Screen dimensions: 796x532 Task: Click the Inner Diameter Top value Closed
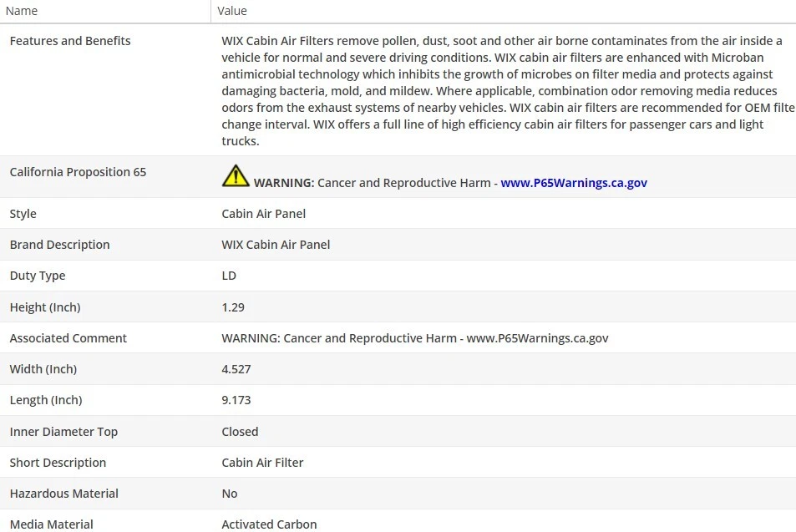tap(240, 432)
